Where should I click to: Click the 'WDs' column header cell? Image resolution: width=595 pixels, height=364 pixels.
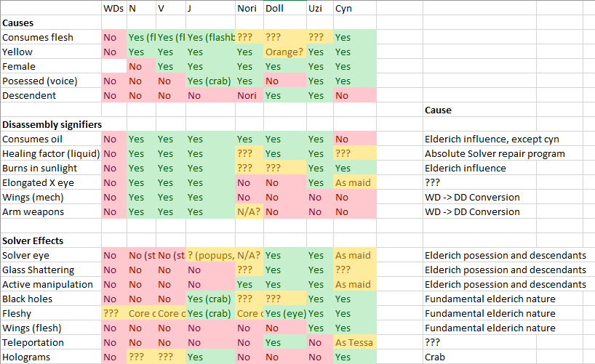point(114,8)
